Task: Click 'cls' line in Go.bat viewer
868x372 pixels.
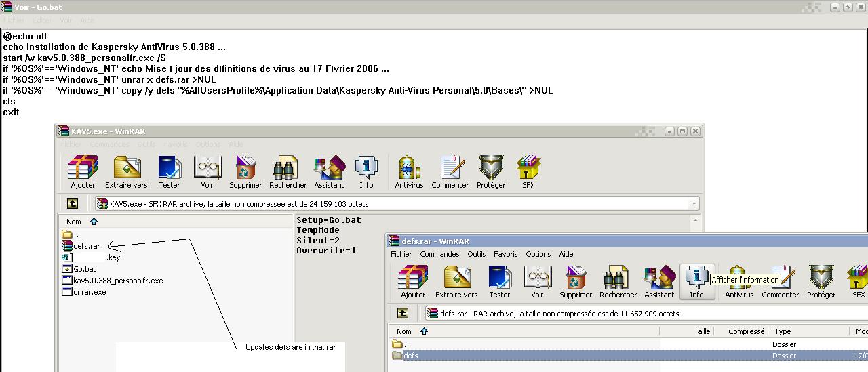Action: (9, 101)
